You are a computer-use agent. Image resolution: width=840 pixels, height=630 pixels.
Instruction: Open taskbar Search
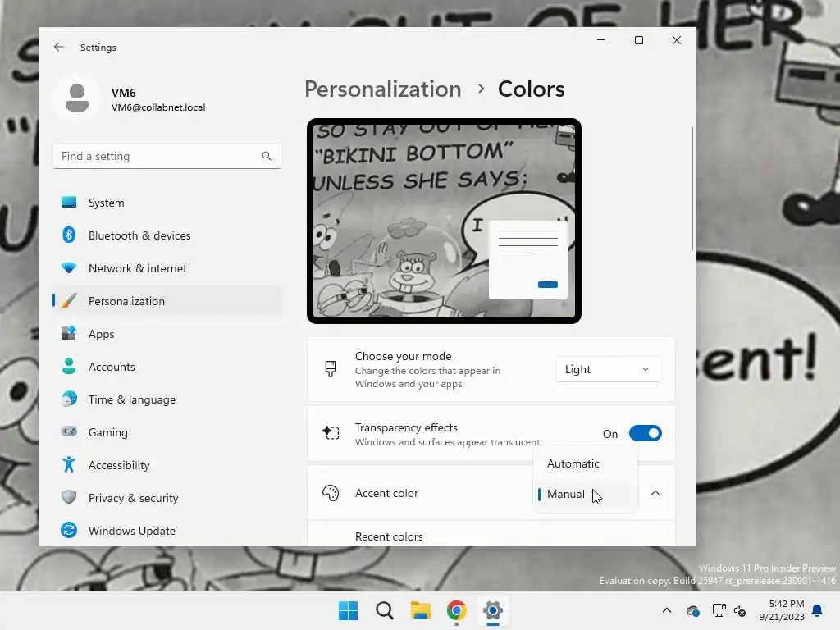pyautogui.click(x=385, y=610)
